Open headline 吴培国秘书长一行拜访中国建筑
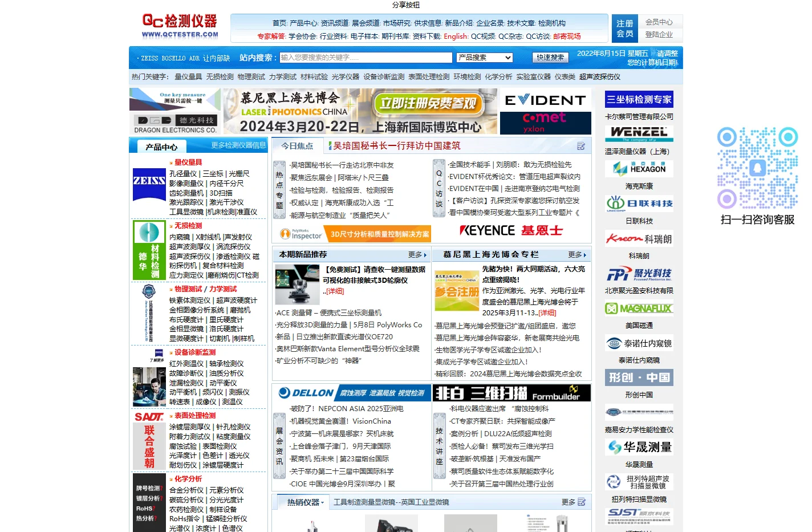 coord(396,146)
